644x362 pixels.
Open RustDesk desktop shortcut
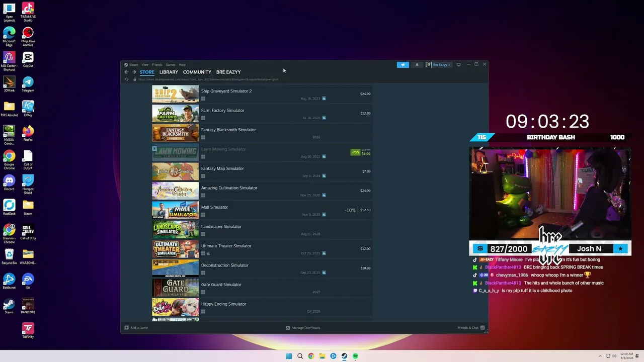tap(9, 208)
